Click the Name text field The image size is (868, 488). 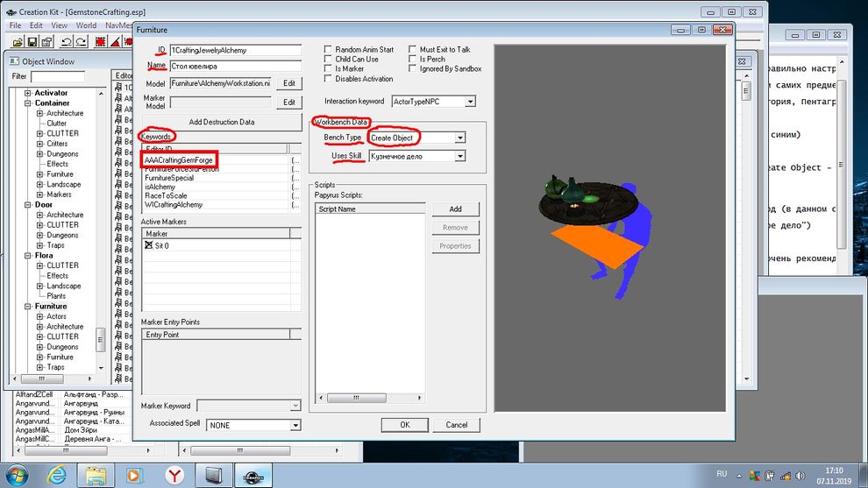[x=234, y=66]
